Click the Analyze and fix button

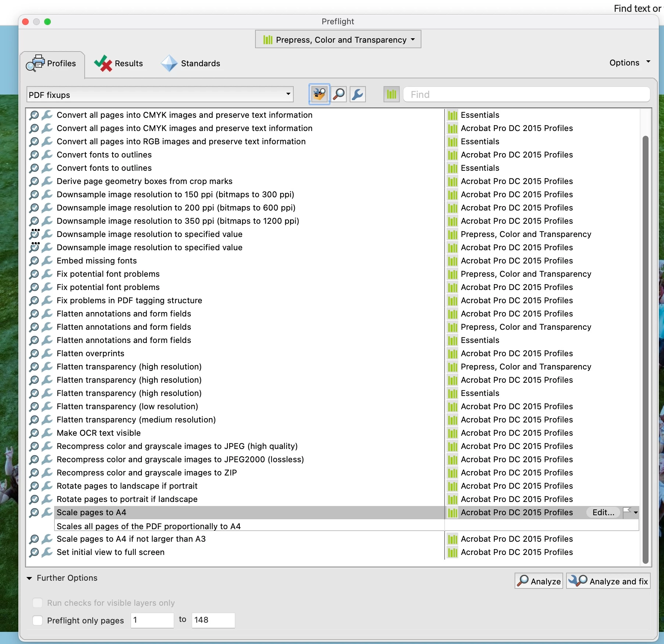[x=608, y=581]
